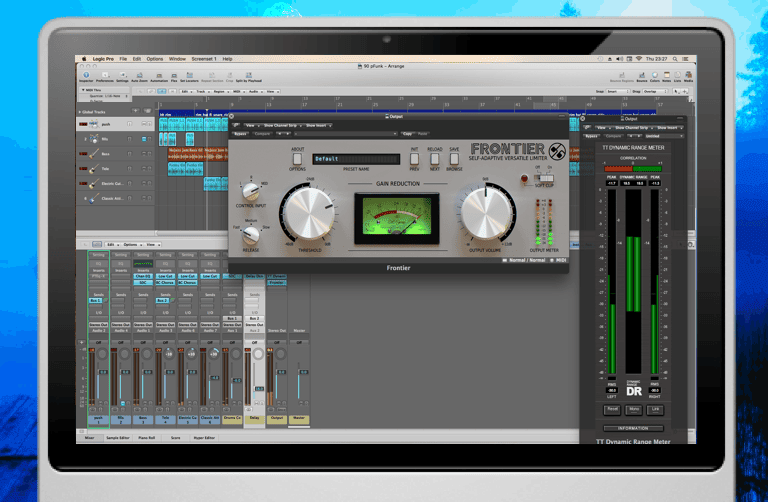Click the link icon in Frontier window header

pos(236,125)
